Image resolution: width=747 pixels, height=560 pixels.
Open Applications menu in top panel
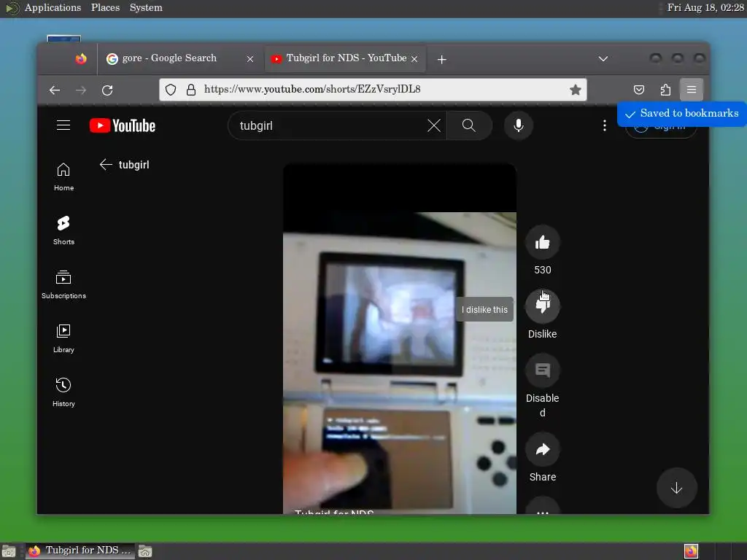tap(53, 7)
